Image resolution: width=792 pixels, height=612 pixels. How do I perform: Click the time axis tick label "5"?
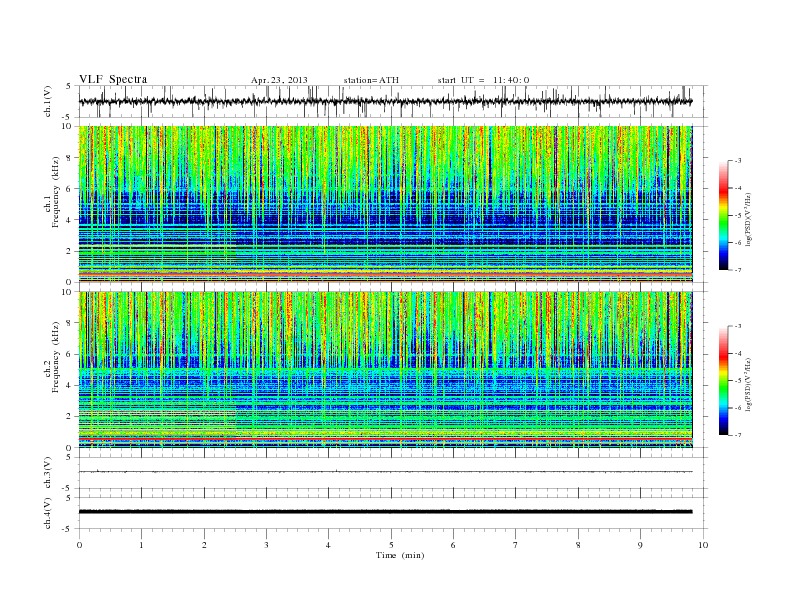(391, 545)
